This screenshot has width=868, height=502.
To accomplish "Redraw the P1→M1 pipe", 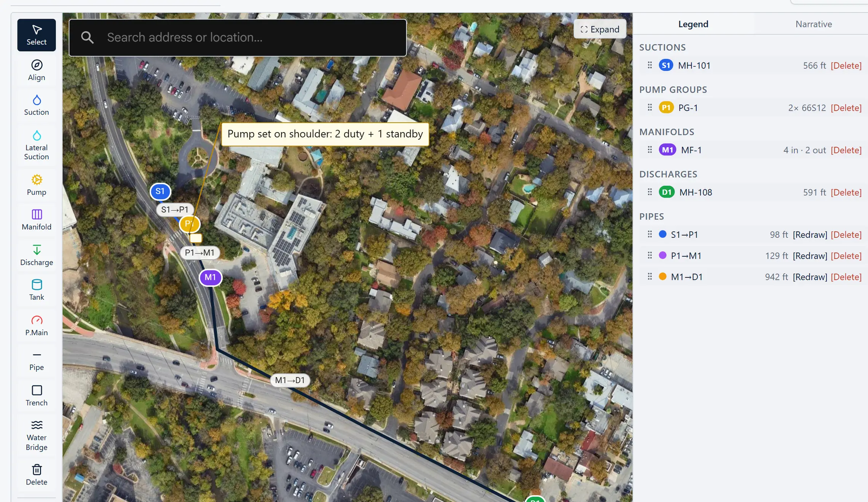I will pos(810,256).
